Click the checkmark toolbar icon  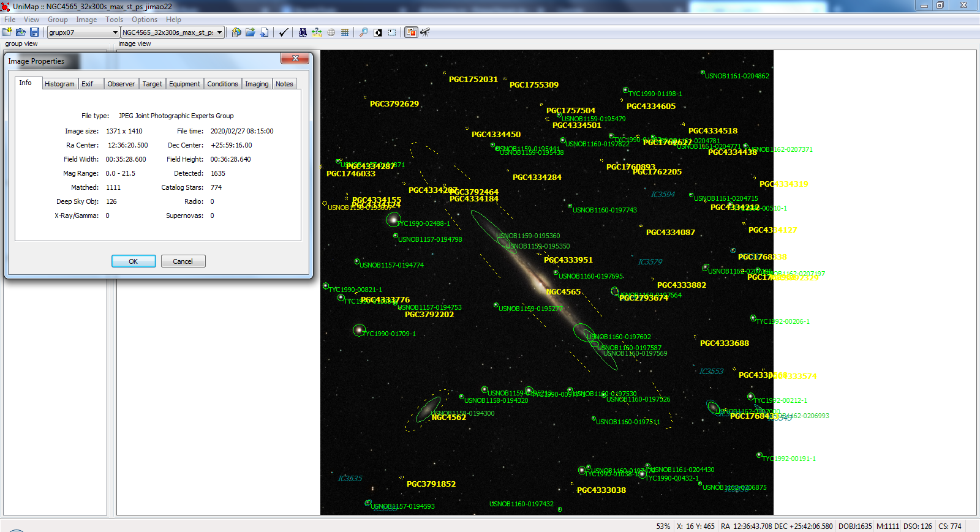[284, 32]
